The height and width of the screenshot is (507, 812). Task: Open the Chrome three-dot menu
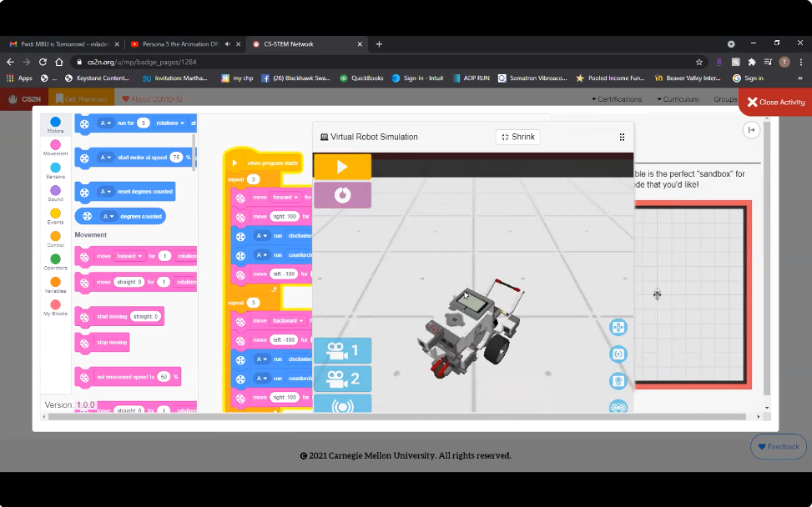click(800, 62)
